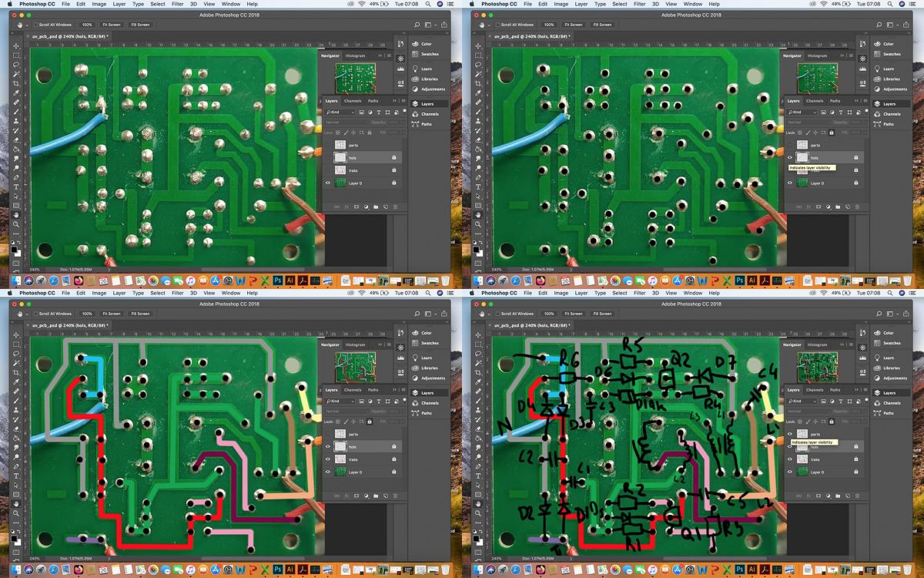Switch to Channels tab in labeled-components window
Screen dimensions: 924x578
[815, 390]
